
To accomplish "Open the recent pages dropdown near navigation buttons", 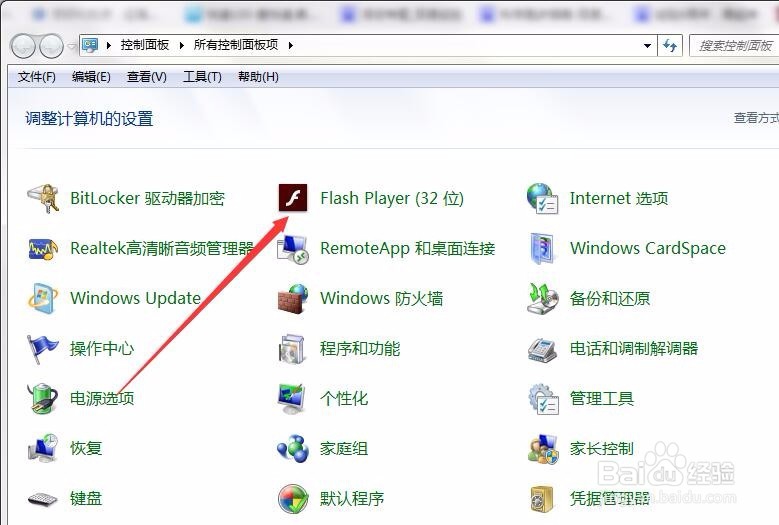I will [x=72, y=46].
